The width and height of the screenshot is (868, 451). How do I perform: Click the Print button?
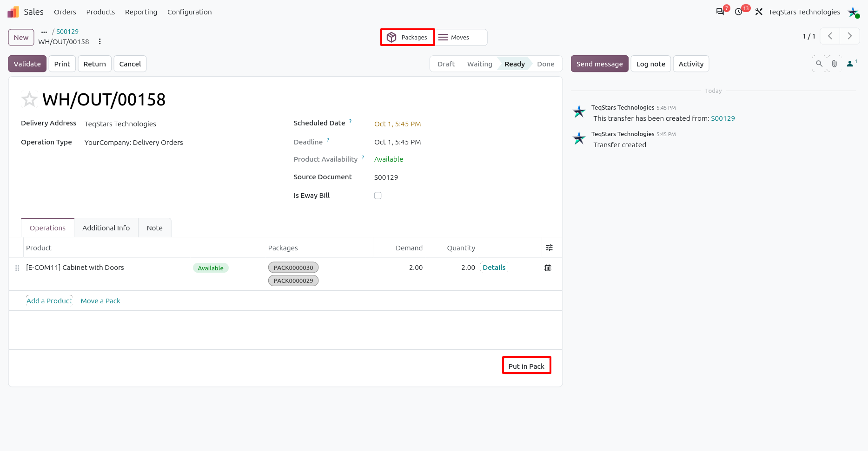click(62, 64)
